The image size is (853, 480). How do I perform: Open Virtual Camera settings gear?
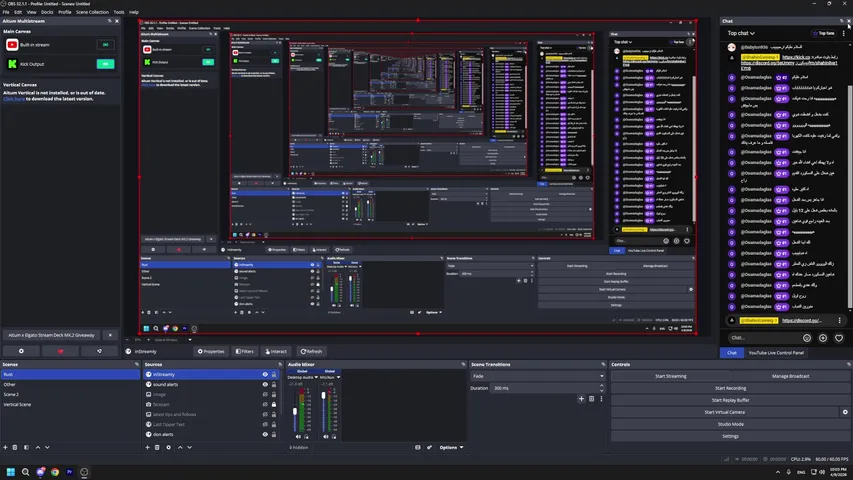(x=845, y=412)
